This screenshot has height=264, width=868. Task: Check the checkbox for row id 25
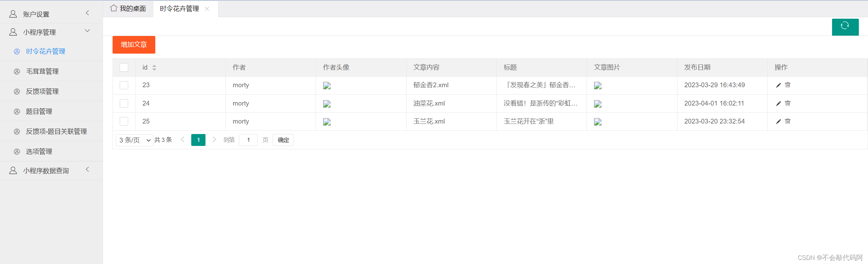point(124,121)
